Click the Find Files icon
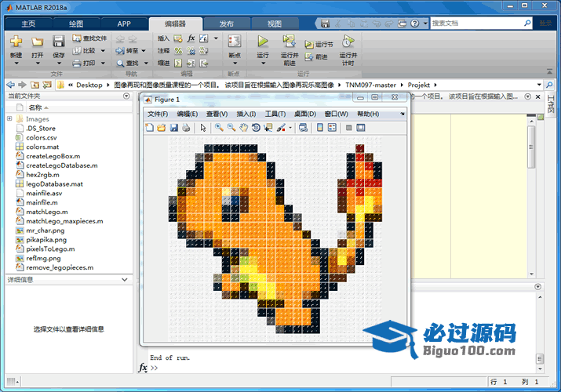Image resolution: width=561 pixels, height=392 pixels. coord(77,38)
